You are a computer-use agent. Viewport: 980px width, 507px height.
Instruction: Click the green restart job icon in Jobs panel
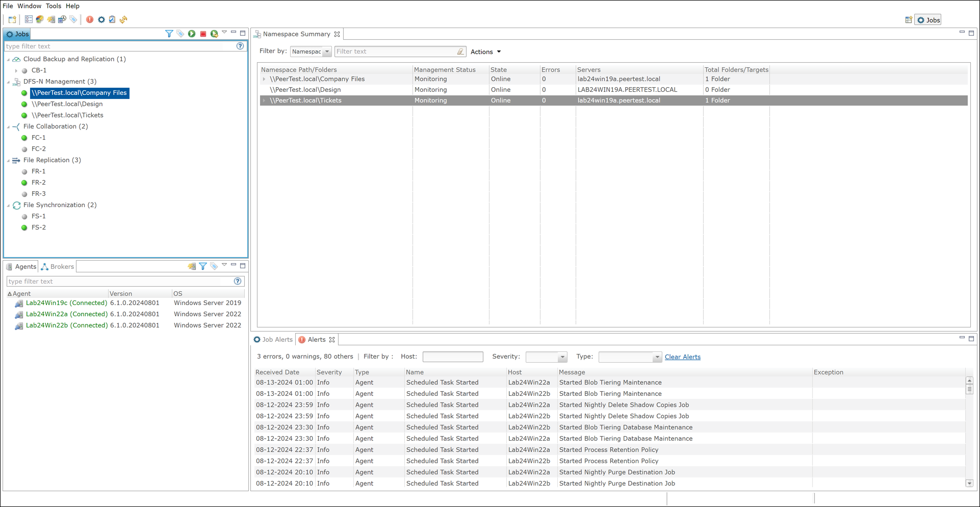click(x=214, y=34)
